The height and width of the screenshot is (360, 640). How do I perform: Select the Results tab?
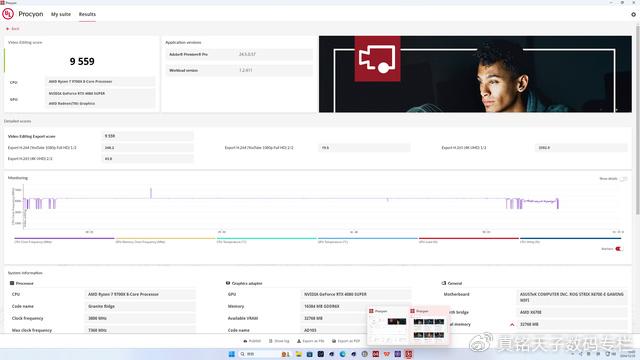tap(87, 14)
